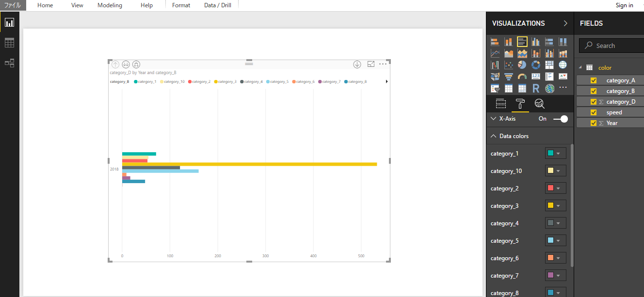Viewport: 644px width, 297px height.
Task: Open the Format ribbon tab
Action: [181, 5]
